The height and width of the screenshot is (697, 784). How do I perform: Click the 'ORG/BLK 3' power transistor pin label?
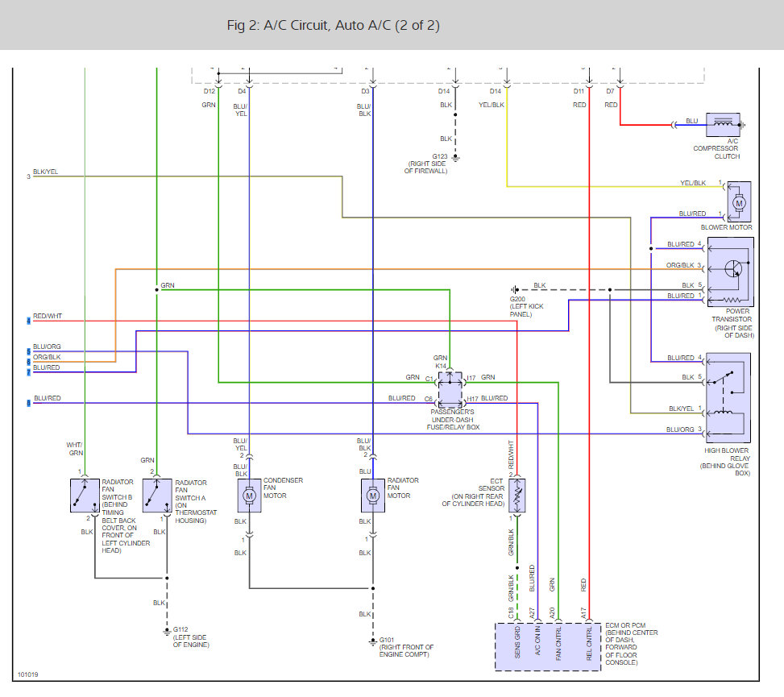pyautogui.click(x=683, y=265)
